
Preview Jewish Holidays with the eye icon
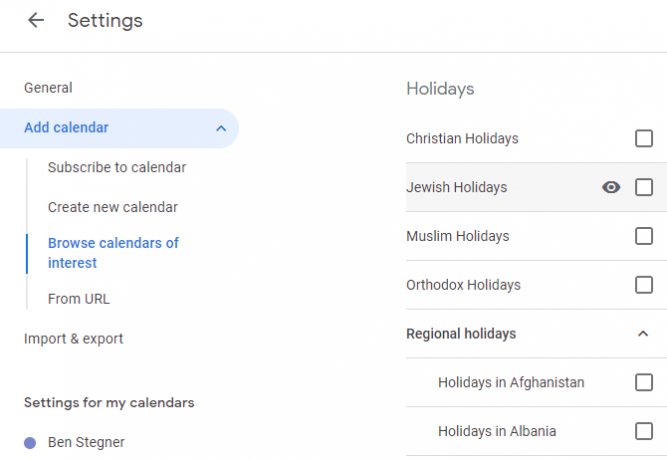tap(611, 187)
